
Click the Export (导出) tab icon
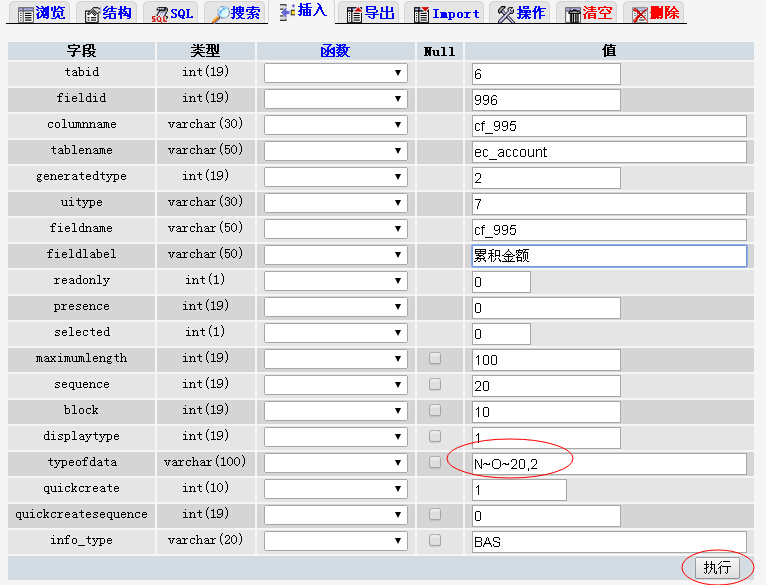tap(355, 15)
